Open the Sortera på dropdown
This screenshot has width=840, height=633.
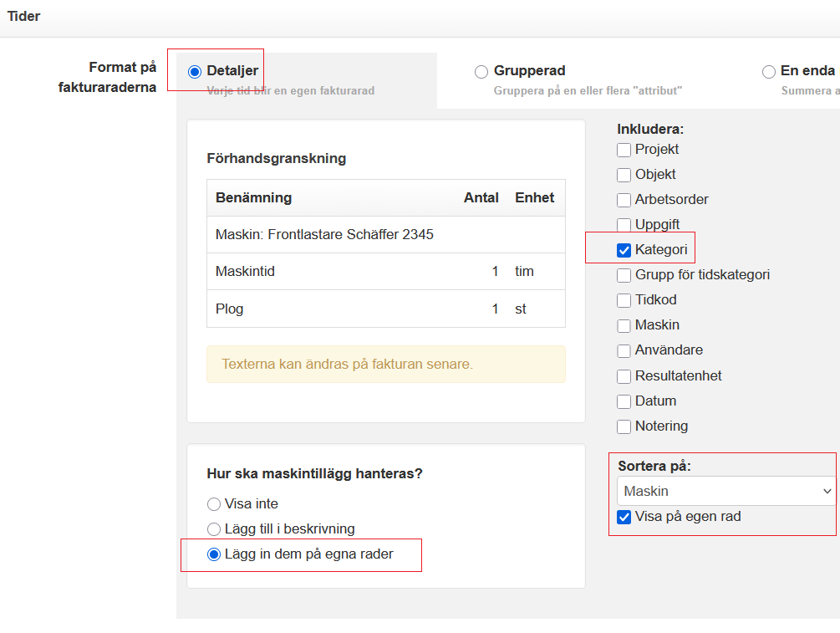click(x=725, y=492)
